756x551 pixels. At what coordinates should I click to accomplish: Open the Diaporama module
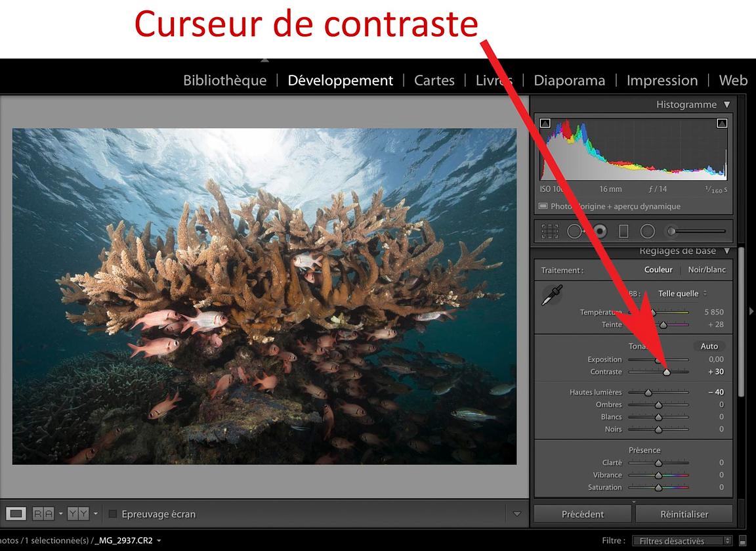(x=570, y=80)
